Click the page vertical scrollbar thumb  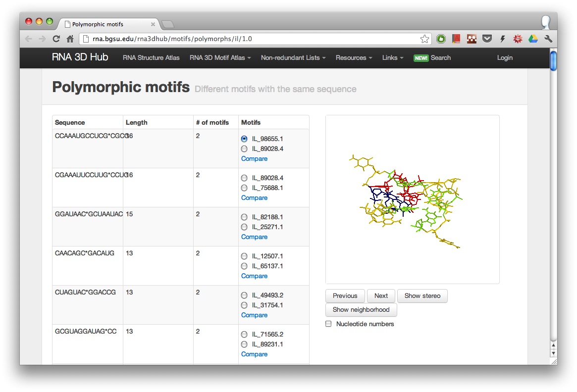pyautogui.click(x=553, y=61)
